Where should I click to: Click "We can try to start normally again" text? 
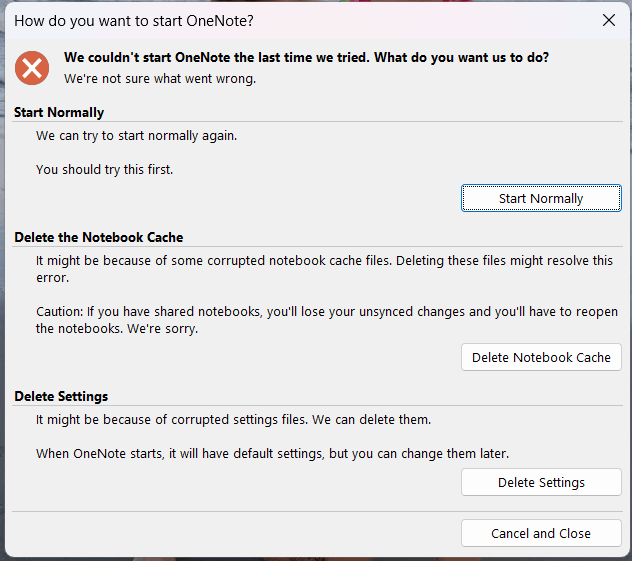[137, 135]
